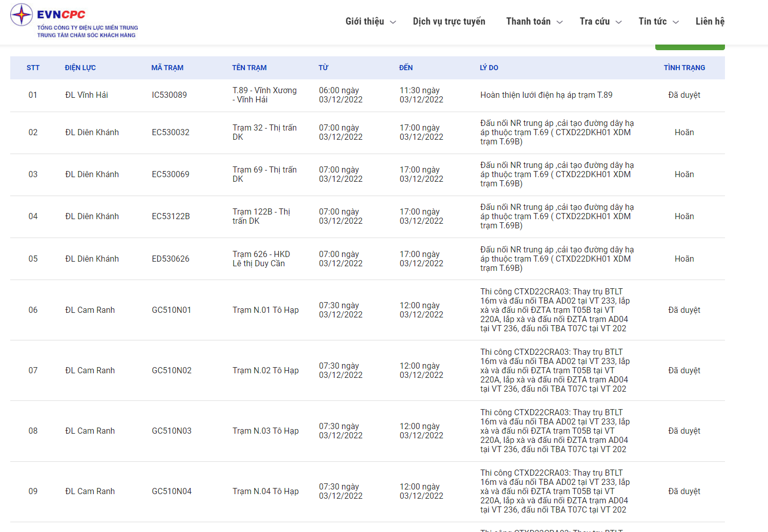Screen dimensions: 768x532
Task: Select station code IC530089
Action: tap(169, 95)
